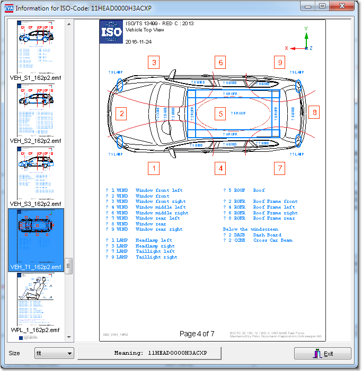Select thumbnail VEH_S3_162p2.emf
The height and width of the screenshot is (372, 362).
36,176
